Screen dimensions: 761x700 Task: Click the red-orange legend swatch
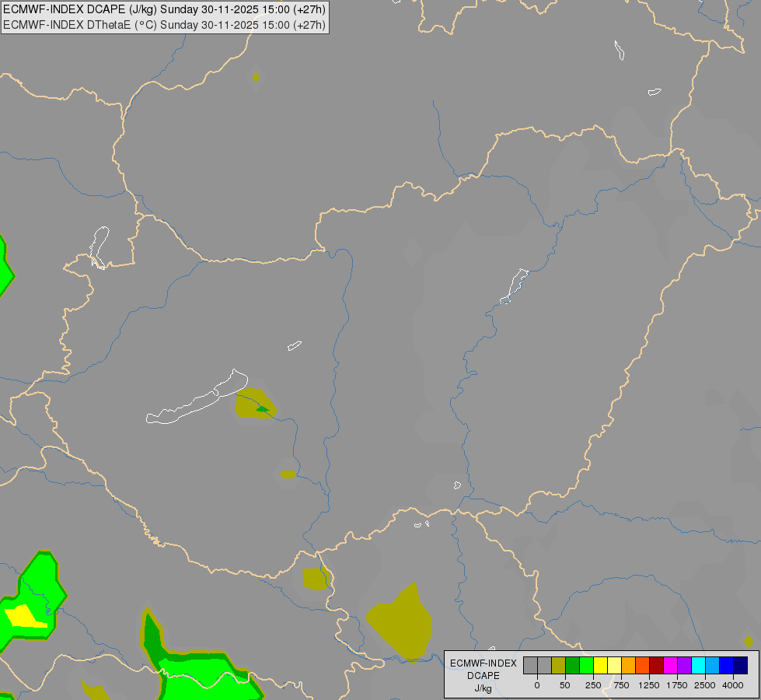[643, 666]
